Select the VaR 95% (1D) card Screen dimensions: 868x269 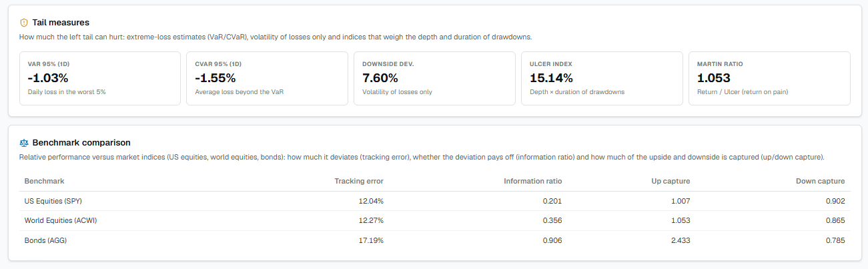coord(100,79)
